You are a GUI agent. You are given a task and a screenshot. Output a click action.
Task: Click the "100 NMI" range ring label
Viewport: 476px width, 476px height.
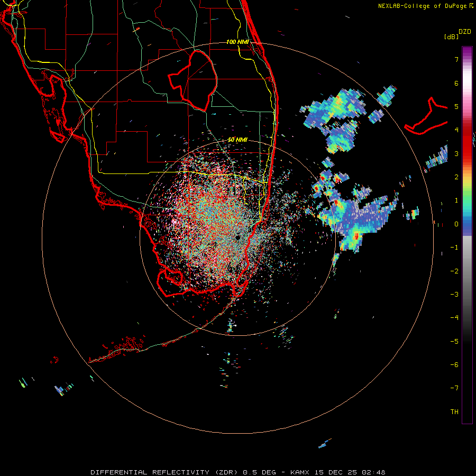click(x=237, y=42)
